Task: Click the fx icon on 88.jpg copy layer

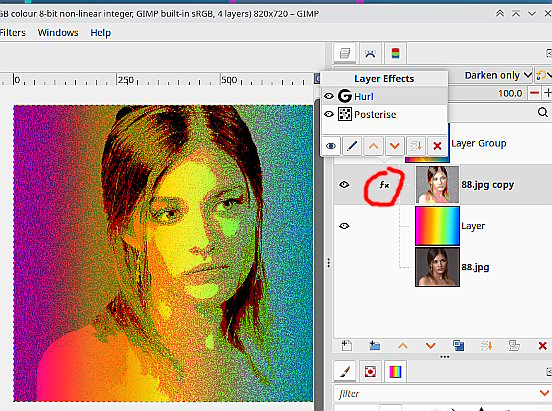Action: (384, 185)
